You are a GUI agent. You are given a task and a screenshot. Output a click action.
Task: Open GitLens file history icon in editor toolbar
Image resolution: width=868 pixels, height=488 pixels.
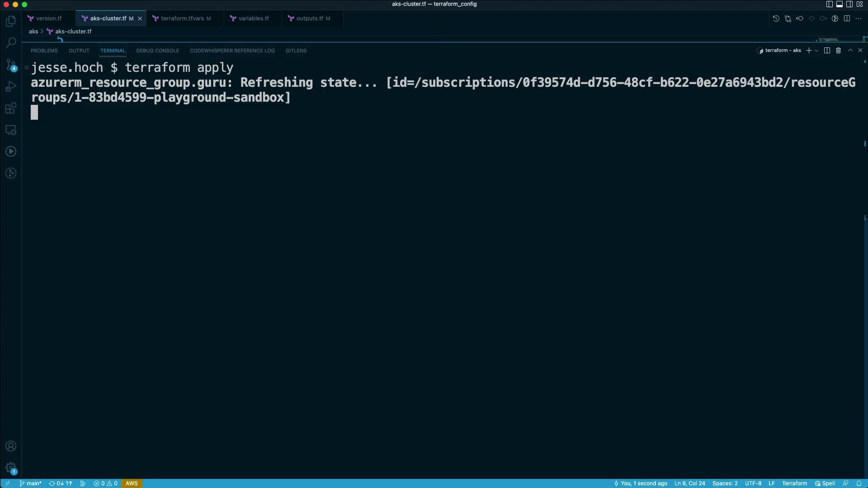pyautogui.click(x=776, y=19)
